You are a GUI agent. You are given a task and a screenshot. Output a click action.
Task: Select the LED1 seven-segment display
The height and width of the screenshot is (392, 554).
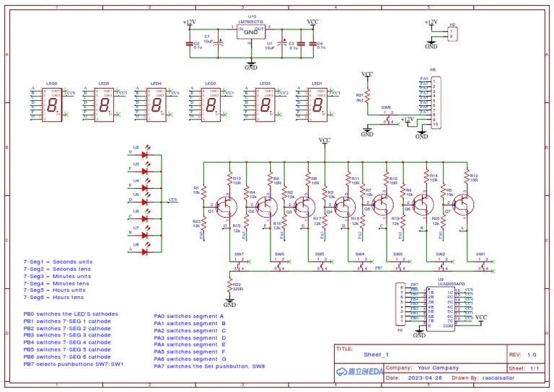click(317, 104)
